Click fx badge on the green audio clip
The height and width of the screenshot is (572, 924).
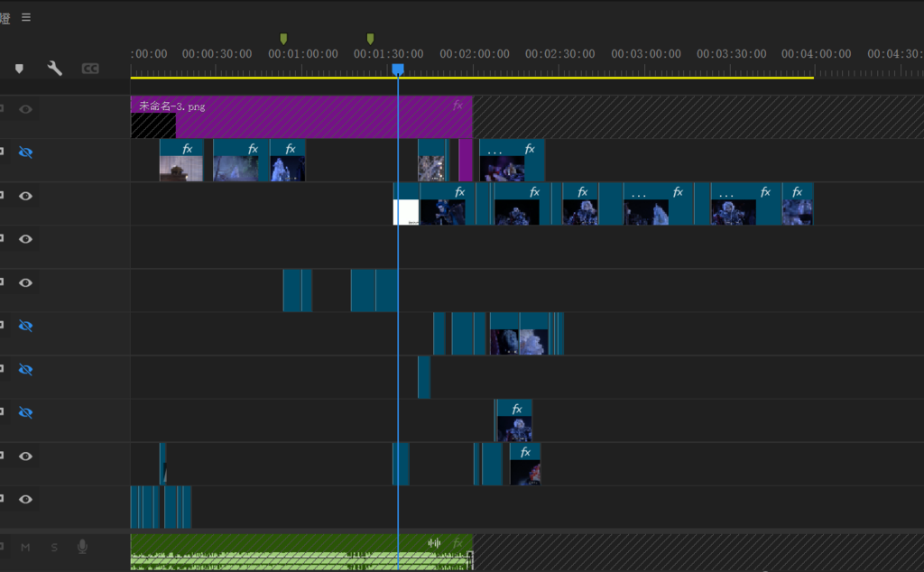click(x=458, y=542)
